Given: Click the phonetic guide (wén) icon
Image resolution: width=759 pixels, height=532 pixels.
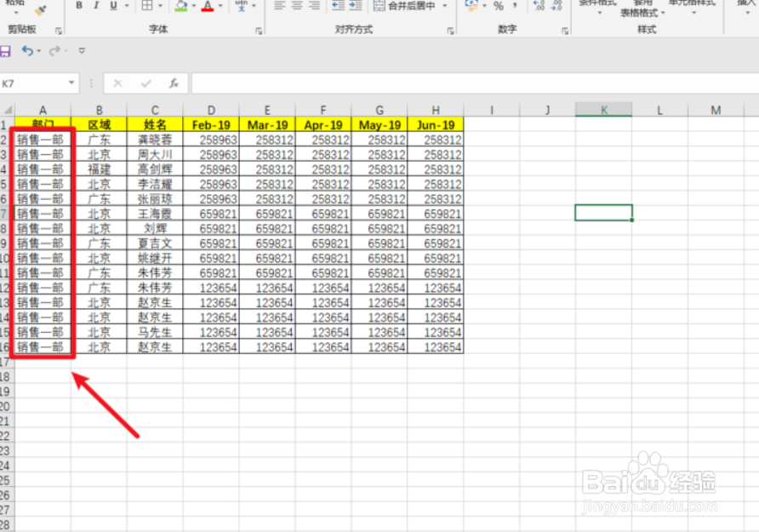Looking at the screenshot, I should (x=241, y=5).
